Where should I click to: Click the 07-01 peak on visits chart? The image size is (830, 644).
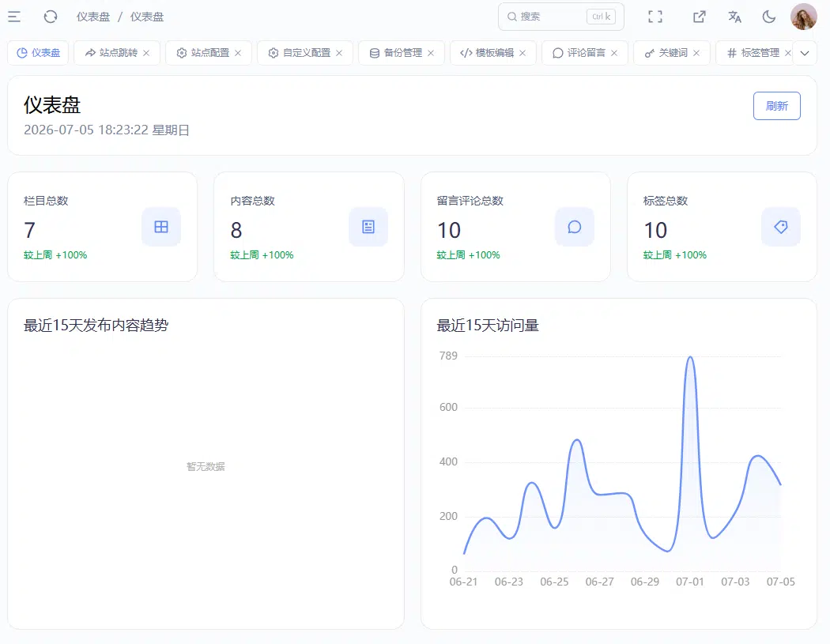[690, 358]
